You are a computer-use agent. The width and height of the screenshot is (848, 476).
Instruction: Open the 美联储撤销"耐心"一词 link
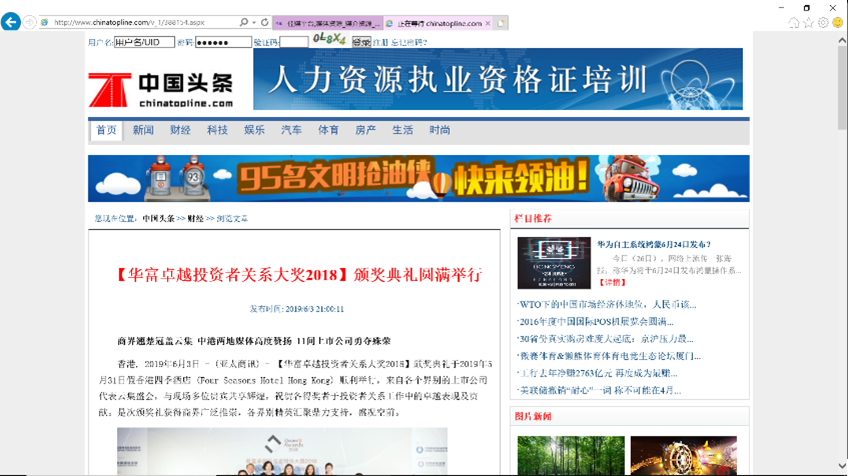(x=599, y=391)
